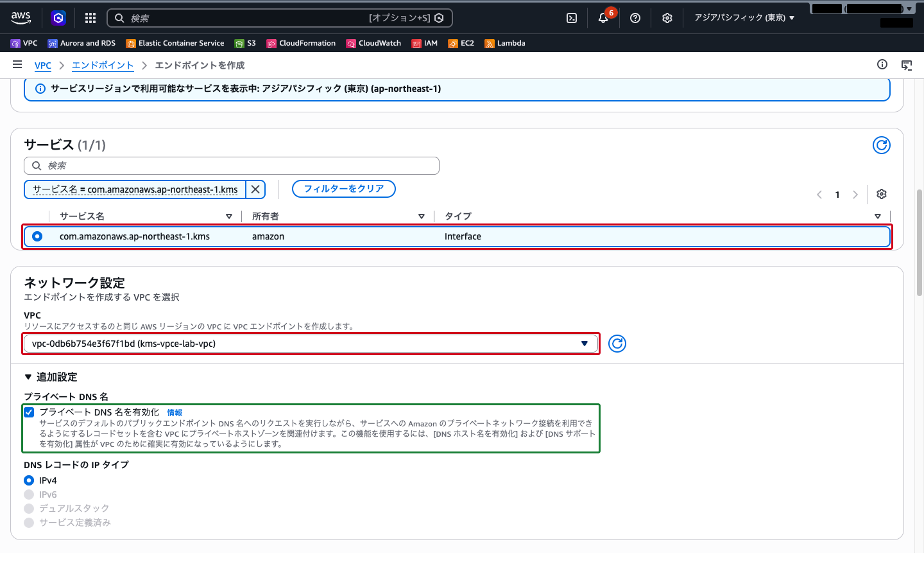The image size is (924, 578).
Task: Go to エンドポイント breadcrumb link
Action: (103, 66)
